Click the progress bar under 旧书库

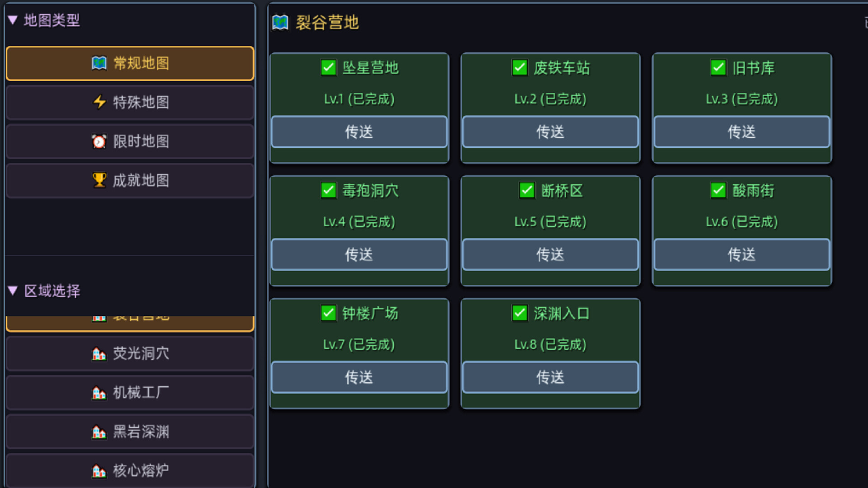[741, 156]
